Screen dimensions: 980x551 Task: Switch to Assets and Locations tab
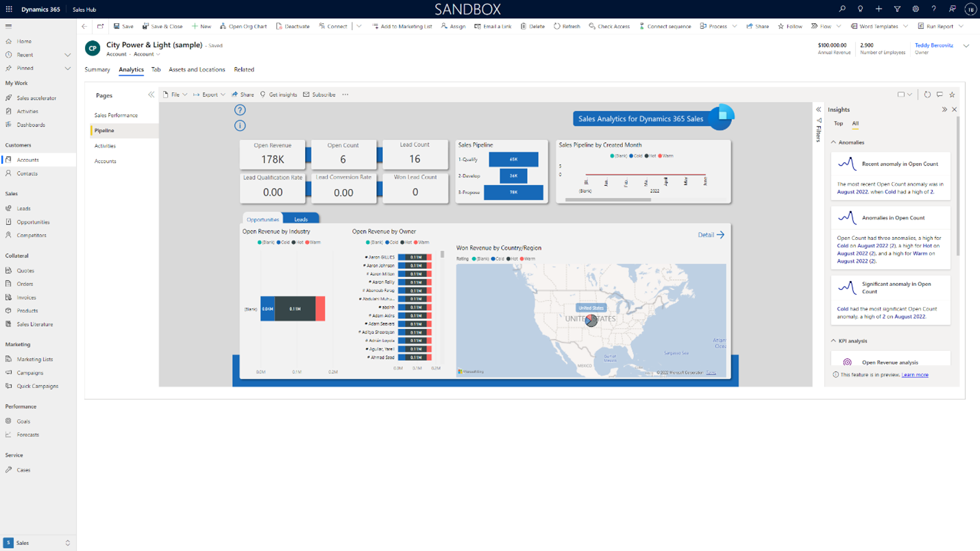coord(197,69)
